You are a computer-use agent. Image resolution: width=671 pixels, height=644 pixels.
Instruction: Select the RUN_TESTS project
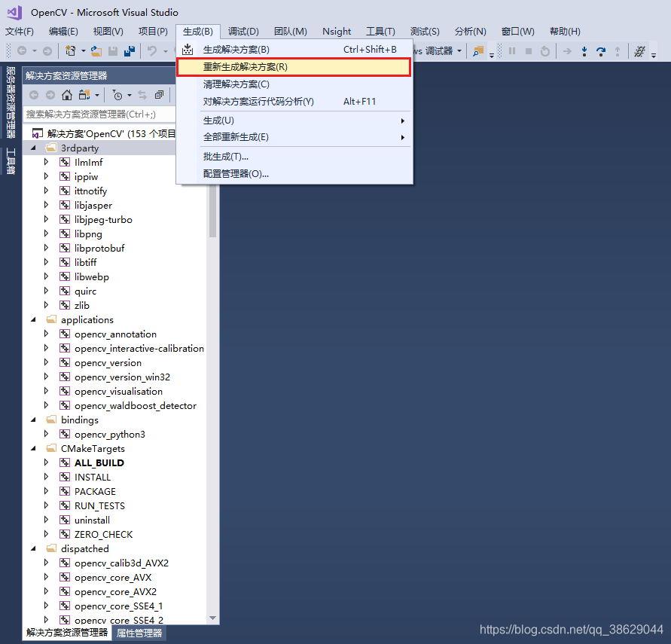99,506
